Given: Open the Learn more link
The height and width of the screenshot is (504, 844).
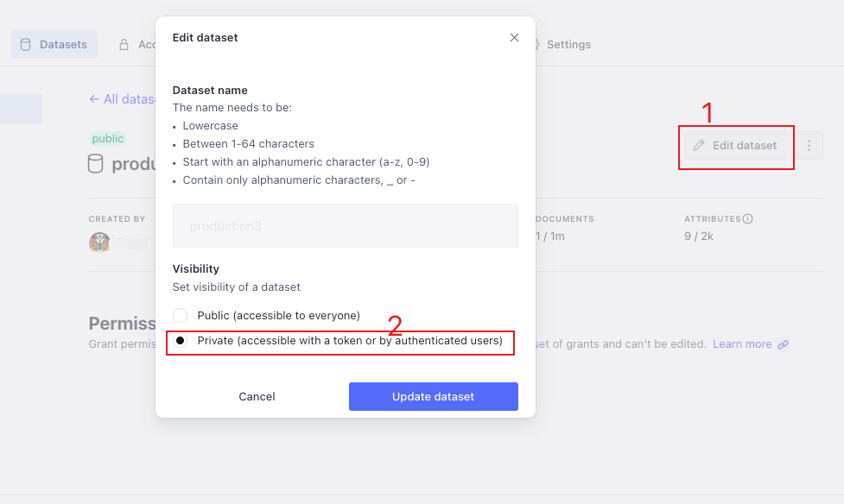Looking at the screenshot, I should click(x=741, y=344).
